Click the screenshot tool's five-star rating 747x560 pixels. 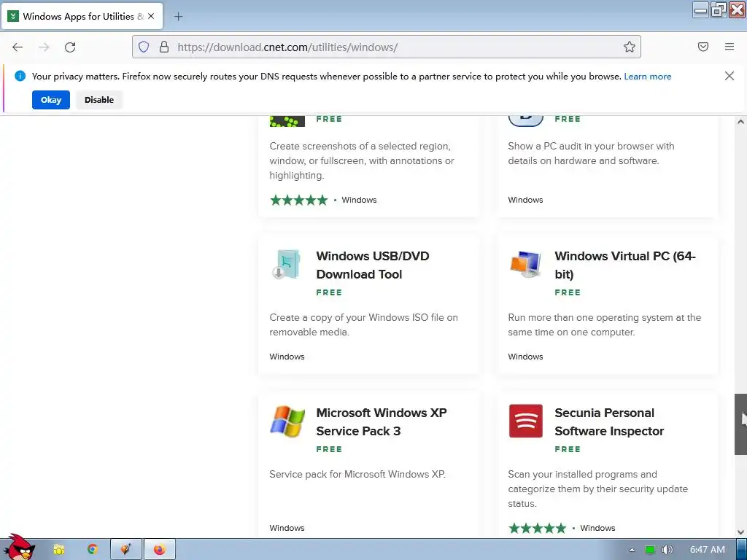(x=298, y=200)
